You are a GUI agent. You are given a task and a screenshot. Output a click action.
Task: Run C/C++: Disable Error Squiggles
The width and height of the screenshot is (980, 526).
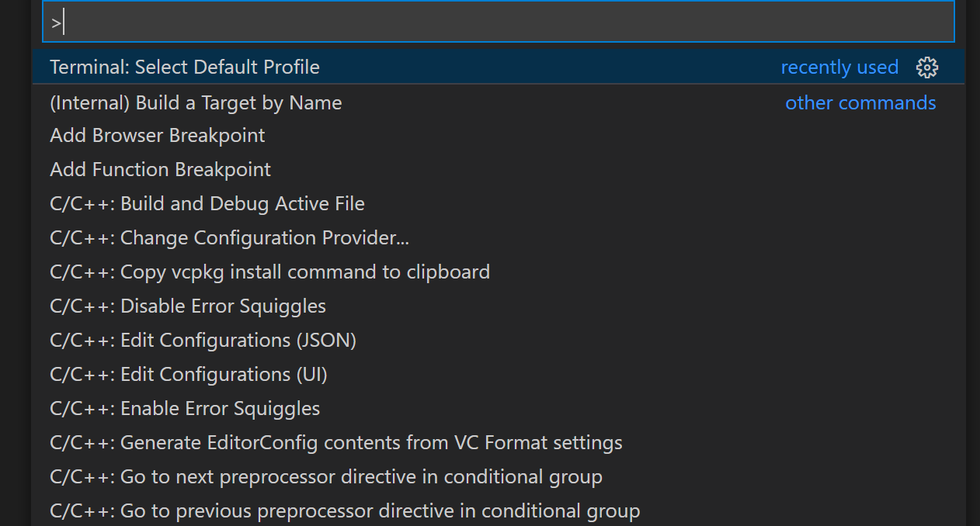click(188, 306)
